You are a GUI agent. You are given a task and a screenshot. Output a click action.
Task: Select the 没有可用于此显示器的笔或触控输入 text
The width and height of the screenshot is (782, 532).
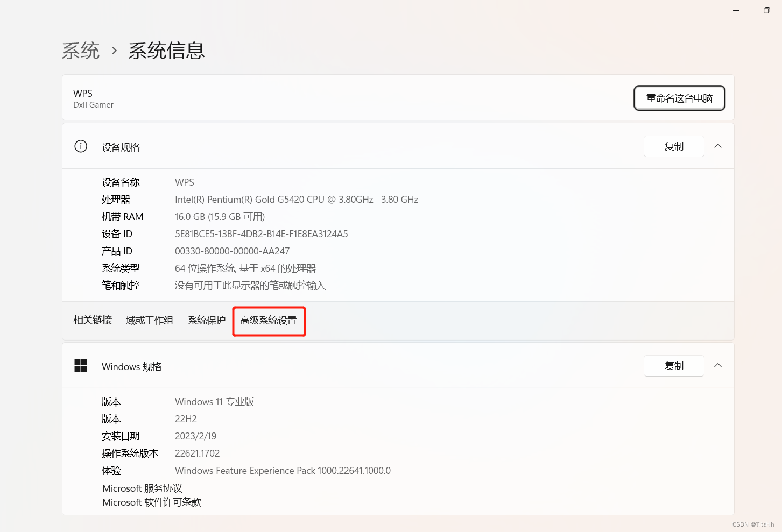click(250, 286)
